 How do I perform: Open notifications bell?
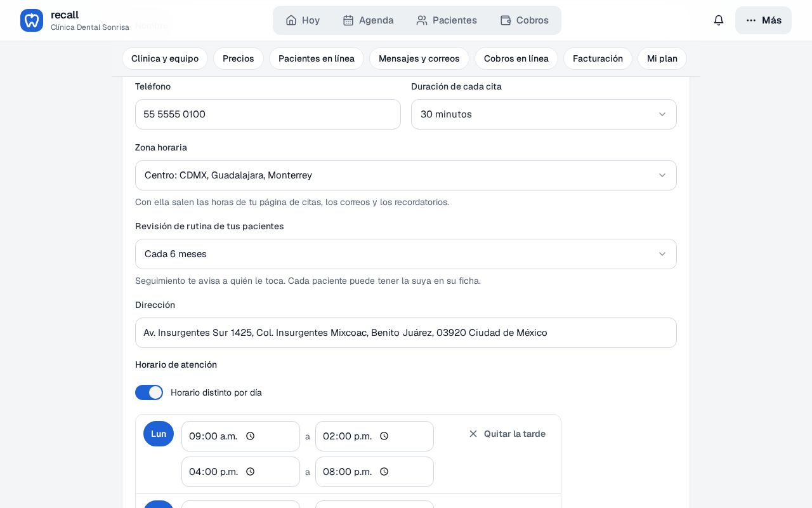pyautogui.click(x=719, y=20)
